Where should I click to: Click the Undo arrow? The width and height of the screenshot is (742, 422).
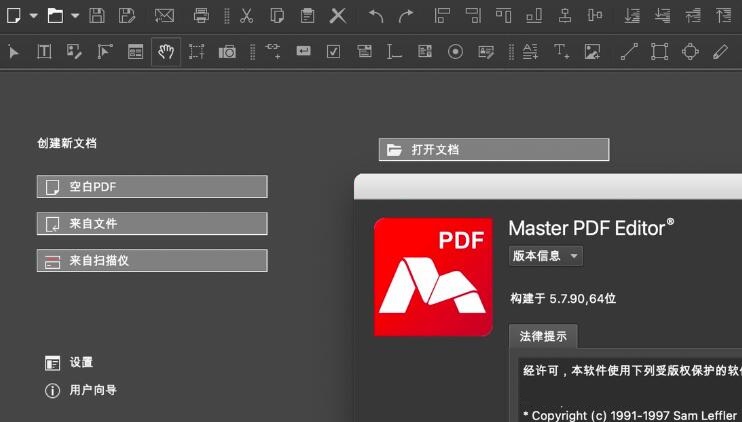376,16
